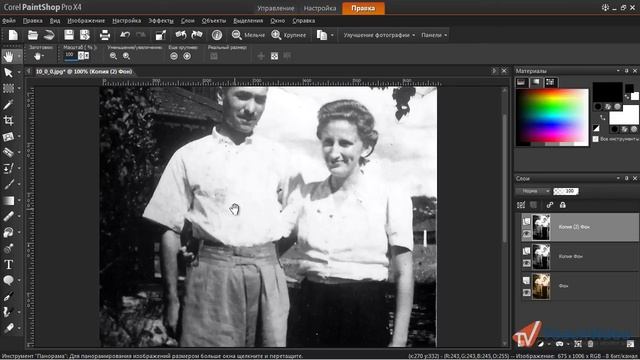This screenshot has width=640, height=360.
Task: Open the 'Изображение' menu
Action: tap(86, 20)
